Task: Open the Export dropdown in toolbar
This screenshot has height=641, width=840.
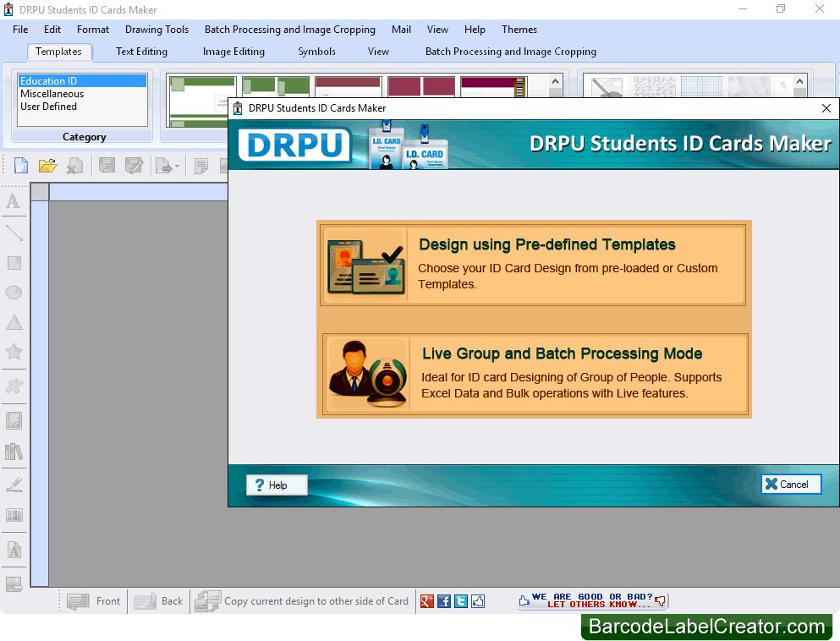Action: click(x=167, y=166)
